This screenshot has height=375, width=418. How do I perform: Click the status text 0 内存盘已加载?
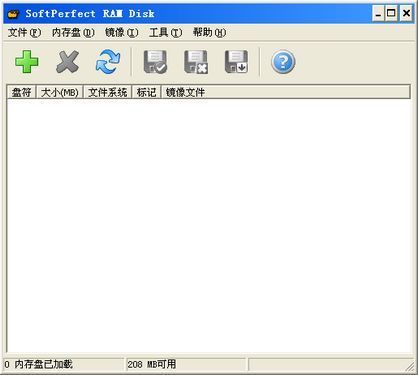pyautogui.click(x=38, y=364)
